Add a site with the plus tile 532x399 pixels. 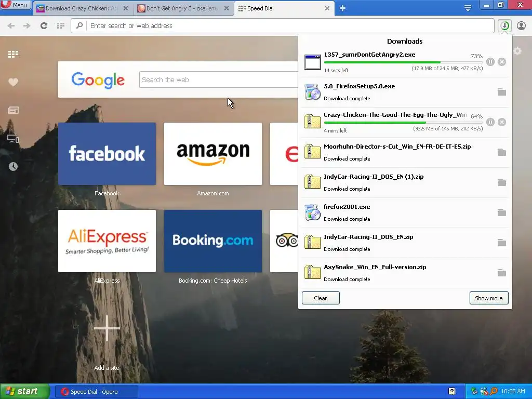(107, 328)
